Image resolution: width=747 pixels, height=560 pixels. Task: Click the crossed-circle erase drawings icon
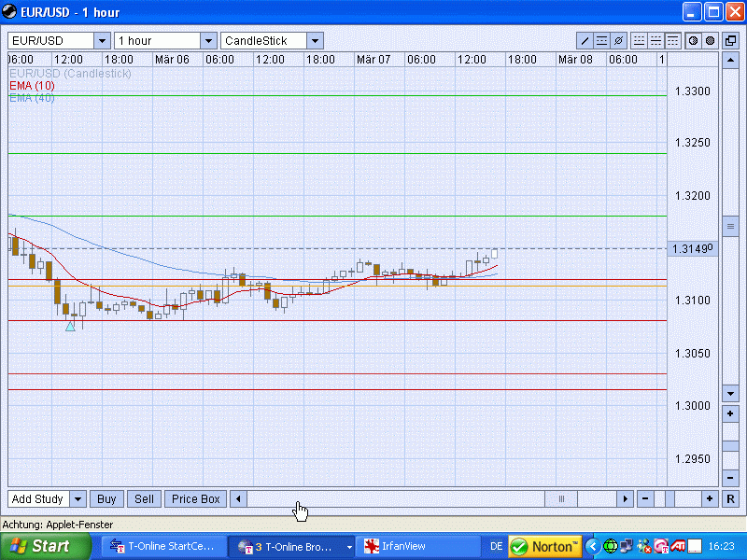pyautogui.click(x=618, y=41)
